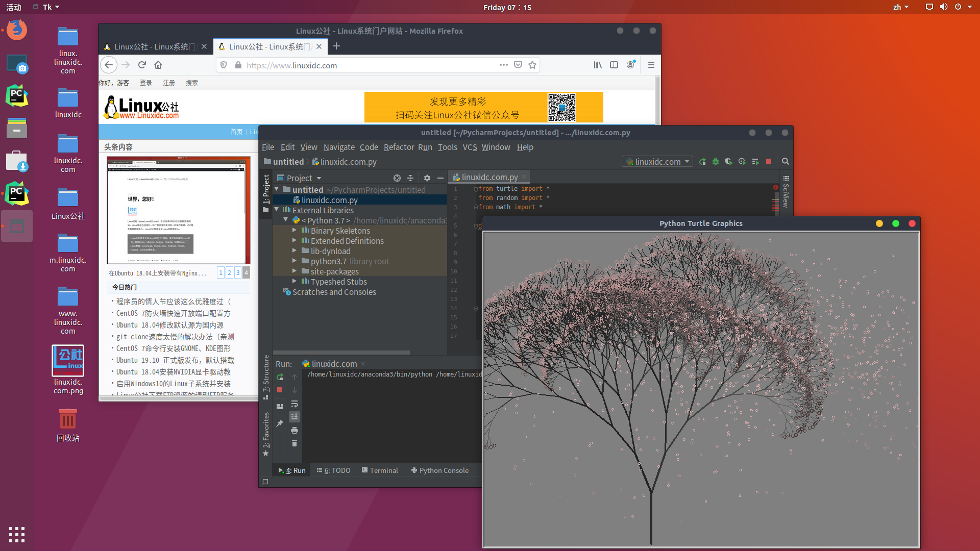Viewport: 980px width, 551px height.
Task: Click the Terminal tab at bottom panel
Action: pos(382,470)
